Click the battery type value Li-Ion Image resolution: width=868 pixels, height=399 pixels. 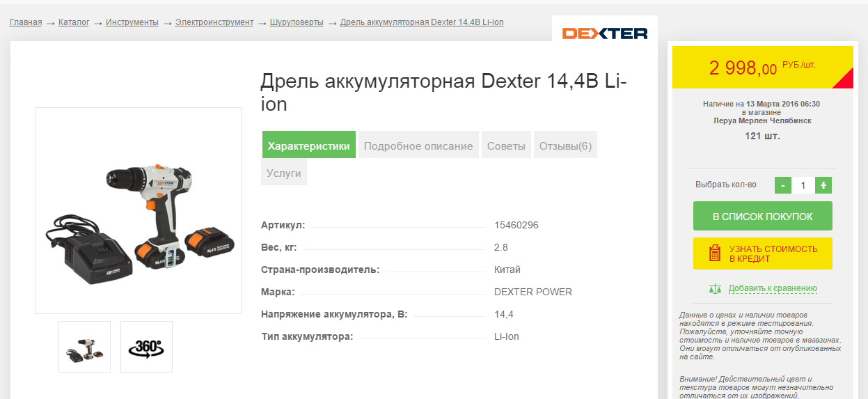pyautogui.click(x=507, y=336)
